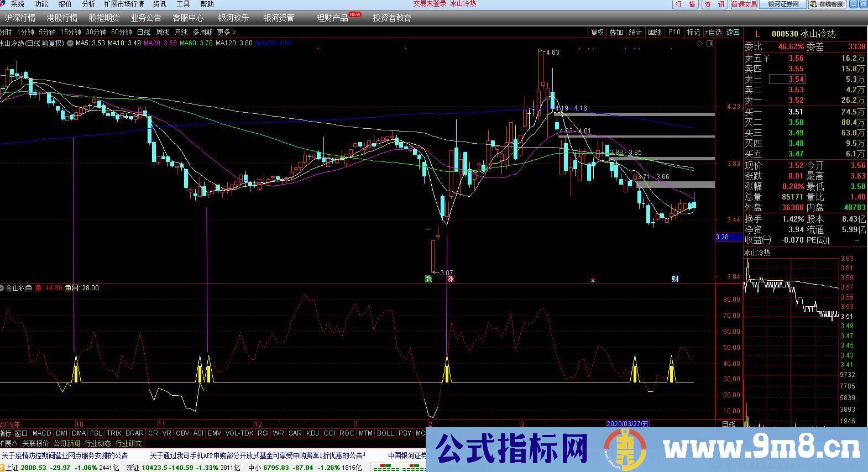
Task: Click the green 跌 marker on the chart
Action: point(428,279)
